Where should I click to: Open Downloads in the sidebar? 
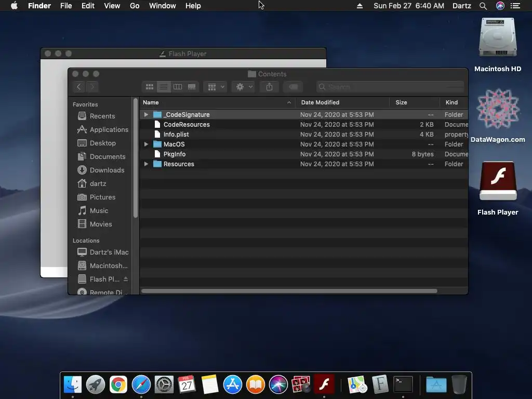point(102,170)
